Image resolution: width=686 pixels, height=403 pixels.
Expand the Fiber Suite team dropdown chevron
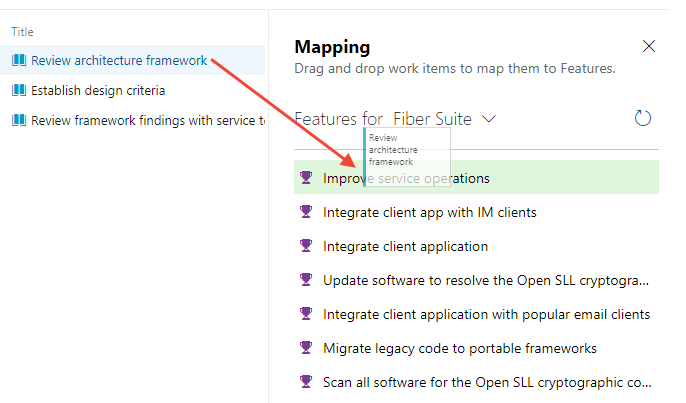489,119
